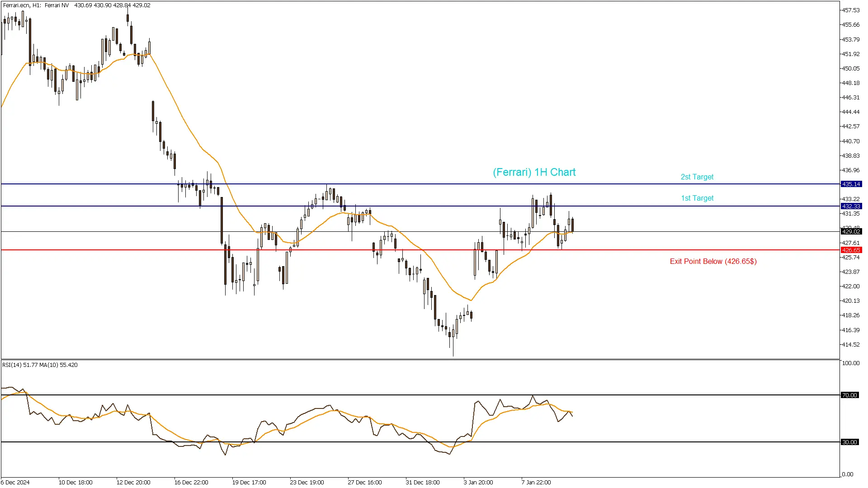Click the red 426.65 price tag
Viewport: 868px width, 488px height.
coord(851,250)
